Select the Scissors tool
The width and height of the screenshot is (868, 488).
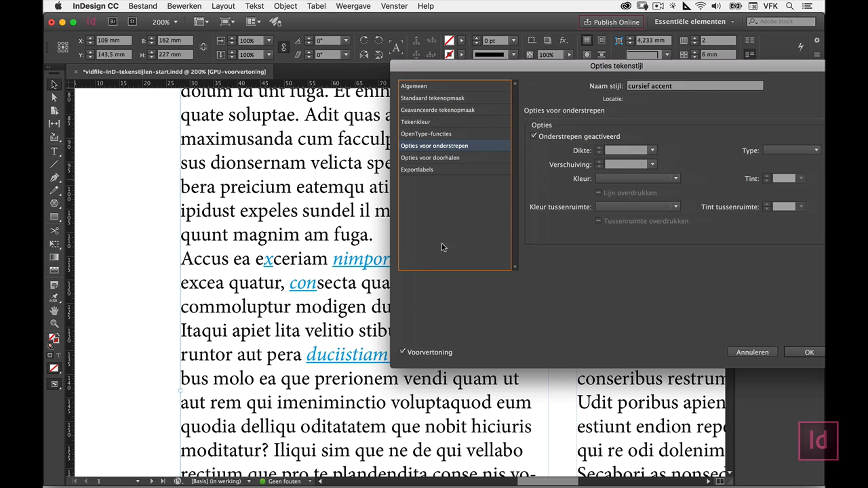[54, 230]
